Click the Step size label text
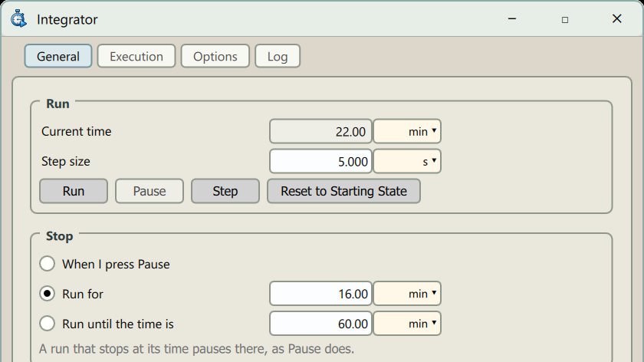The width and height of the screenshot is (644, 362). (66, 162)
